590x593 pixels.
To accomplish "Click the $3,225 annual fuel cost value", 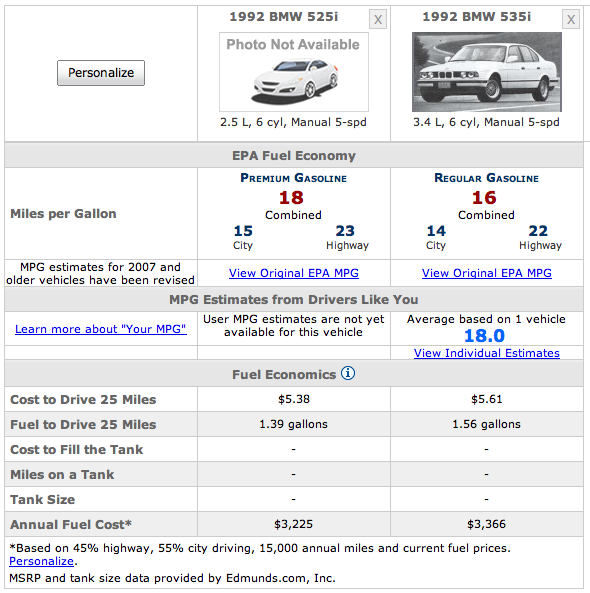I will pos(294,524).
